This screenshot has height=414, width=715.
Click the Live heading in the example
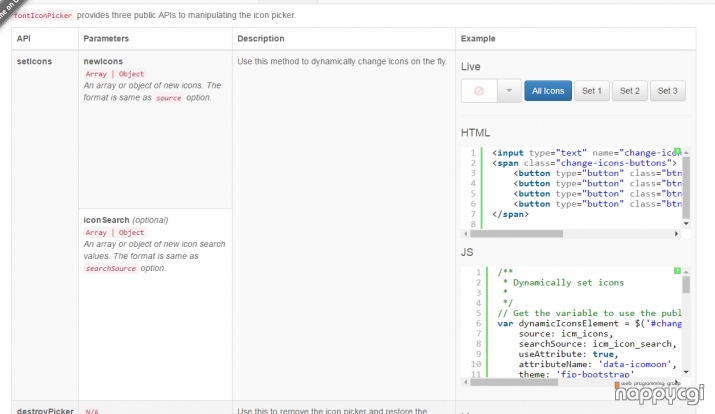click(471, 67)
